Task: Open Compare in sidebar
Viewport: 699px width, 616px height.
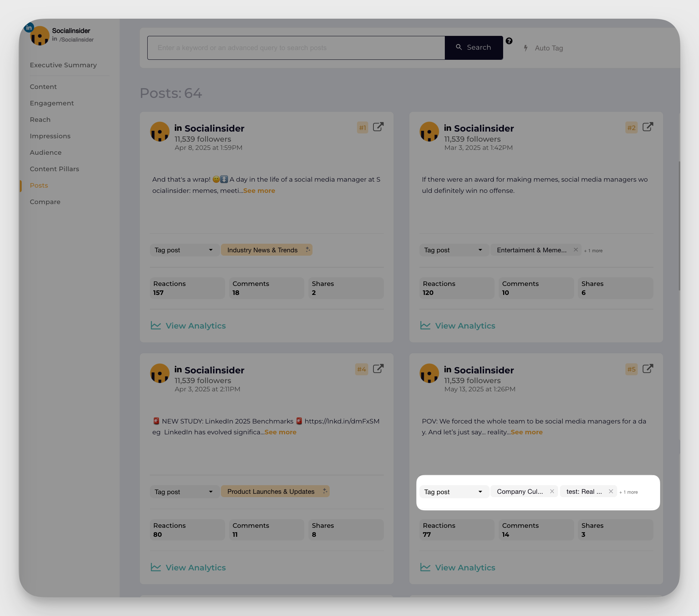Action: (x=45, y=202)
